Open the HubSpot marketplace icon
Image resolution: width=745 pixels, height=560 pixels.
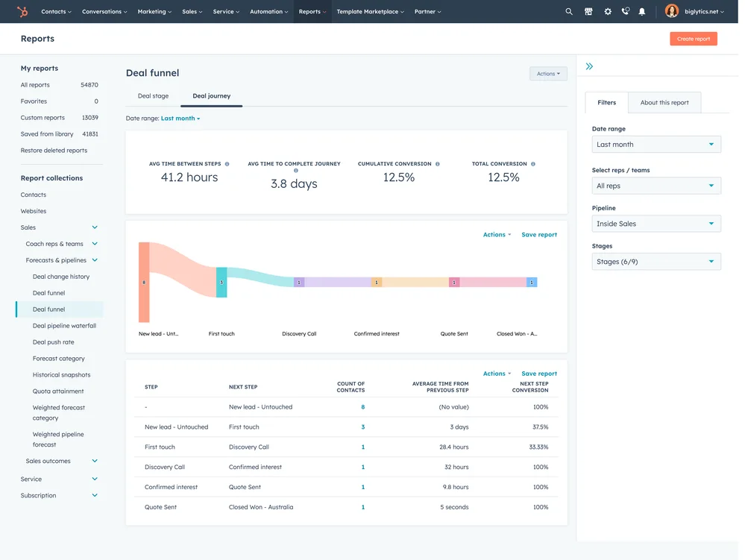click(588, 11)
